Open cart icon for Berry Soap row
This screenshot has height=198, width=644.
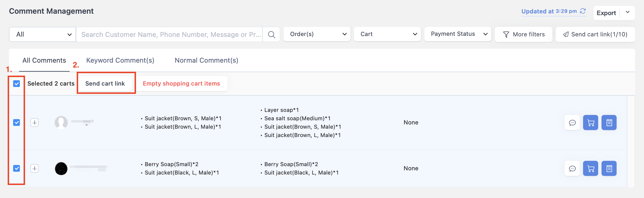[x=591, y=168]
